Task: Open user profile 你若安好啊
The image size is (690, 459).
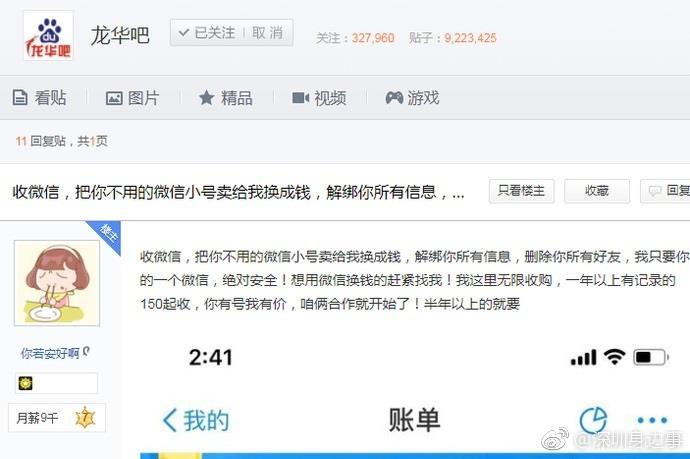Action: coord(50,353)
